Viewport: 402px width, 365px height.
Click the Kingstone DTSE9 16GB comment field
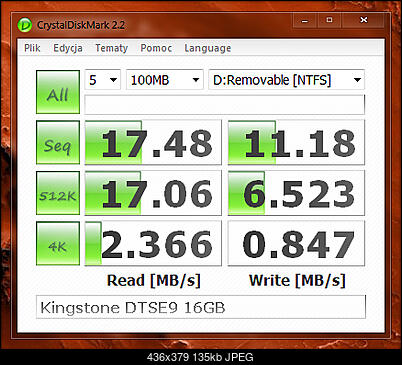point(201,307)
